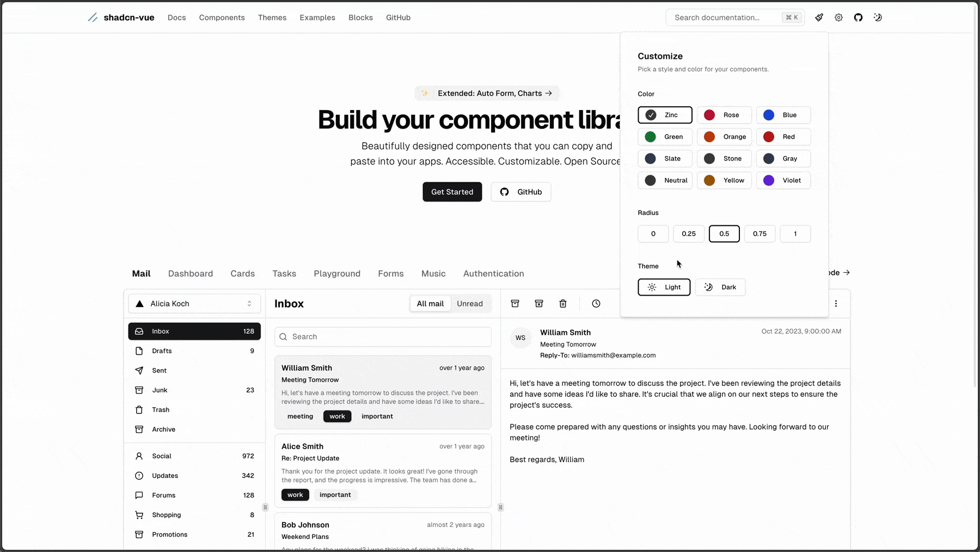The width and height of the screenshot is (980, 552).
Task: Select the Zinc color option
Action: point(665,115)
